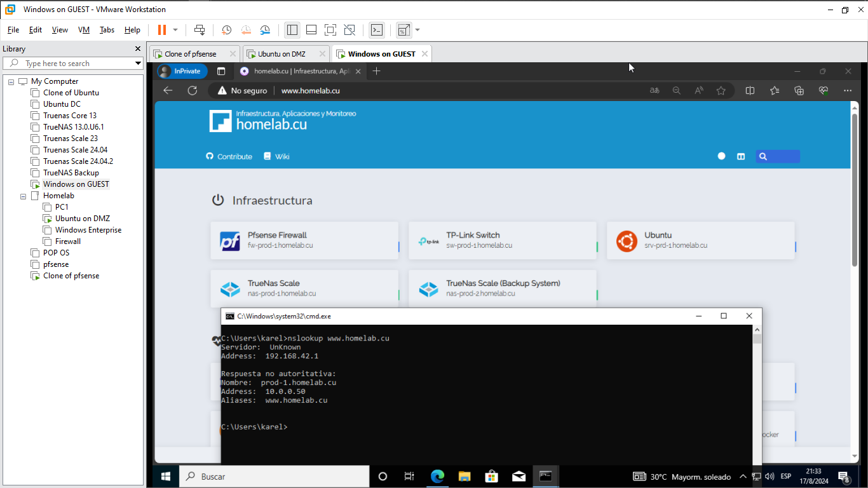Open the snapshot manager

(x=265, y=30)
